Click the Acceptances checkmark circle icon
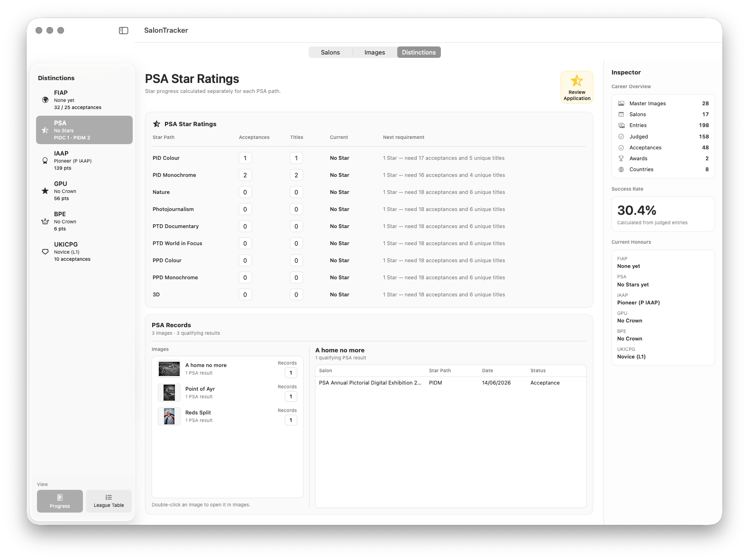Viewport: 749px width, 560px height. tap(621, 147)
